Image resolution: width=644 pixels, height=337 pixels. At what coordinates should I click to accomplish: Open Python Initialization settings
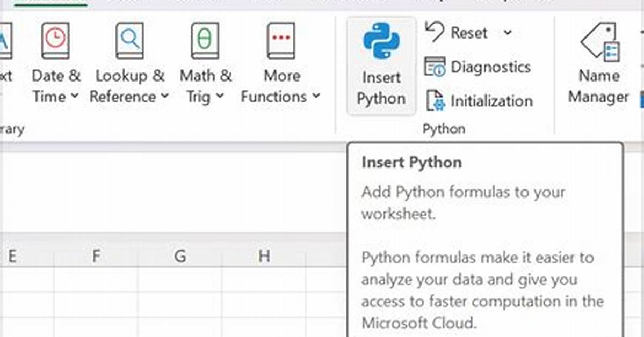point(479,100)
